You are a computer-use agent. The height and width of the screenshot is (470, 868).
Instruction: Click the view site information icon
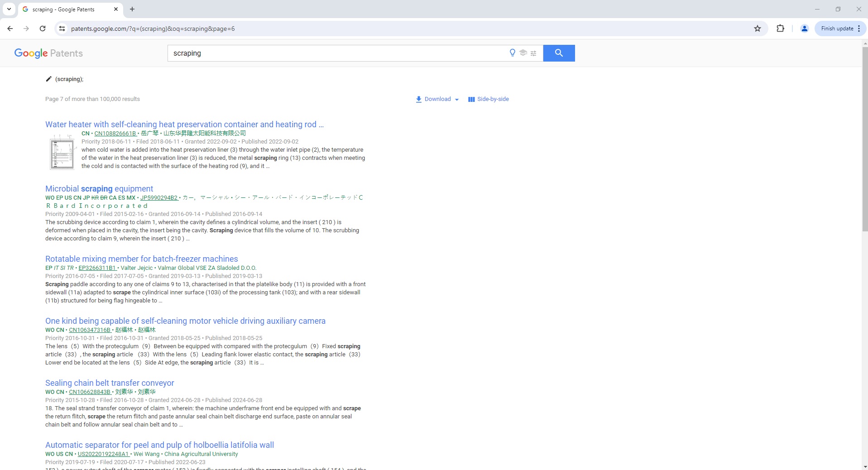coord(62,29)
